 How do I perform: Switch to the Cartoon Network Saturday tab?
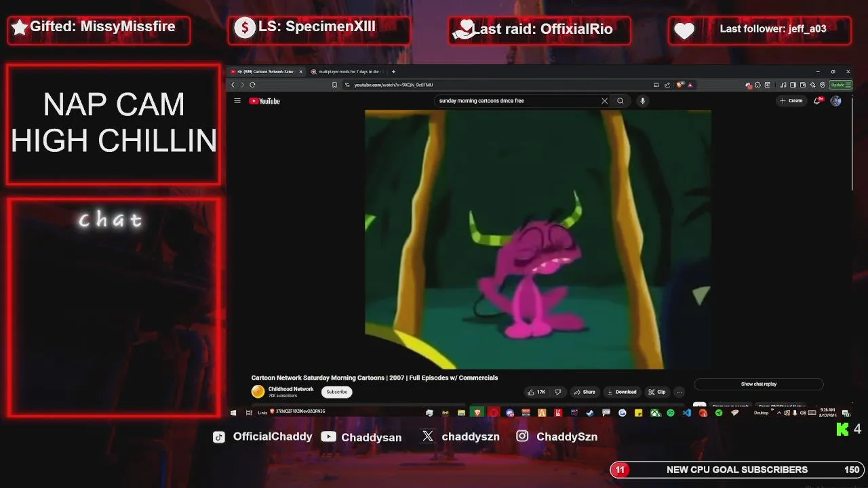(x=266, y=71)
